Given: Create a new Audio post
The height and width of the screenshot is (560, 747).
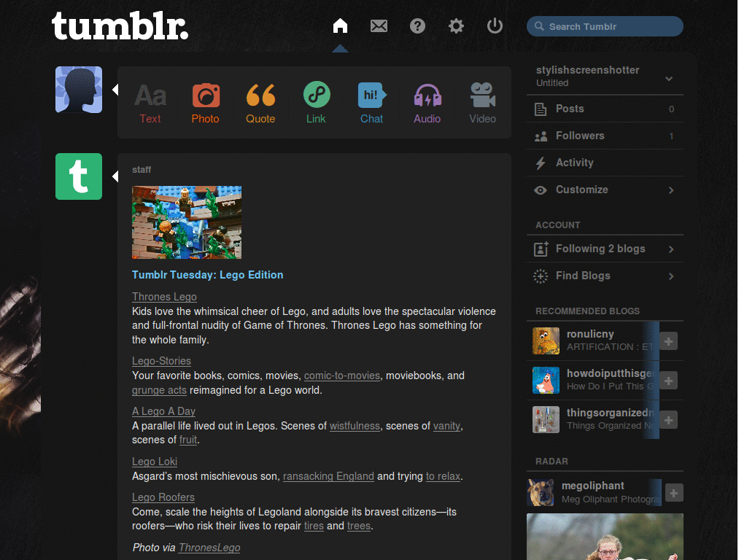Looking at the screenshot, I should [x=427, y=104].
